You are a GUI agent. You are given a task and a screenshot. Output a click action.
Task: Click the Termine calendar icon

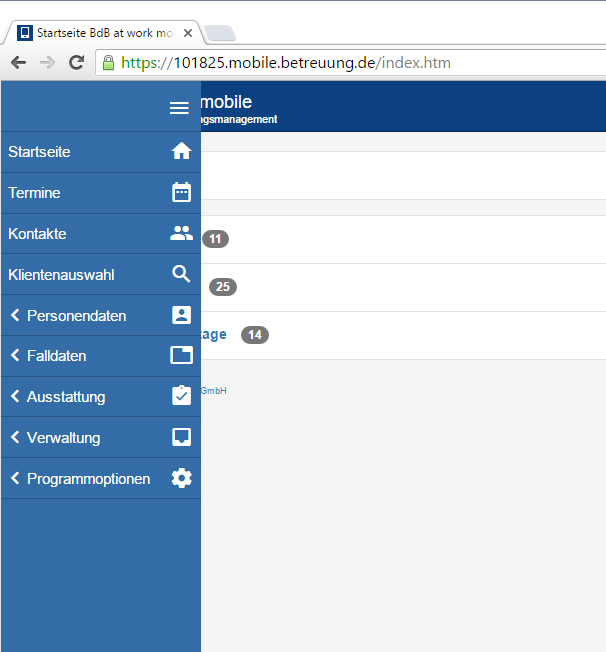pyautogui.click(x=181, y=192)
